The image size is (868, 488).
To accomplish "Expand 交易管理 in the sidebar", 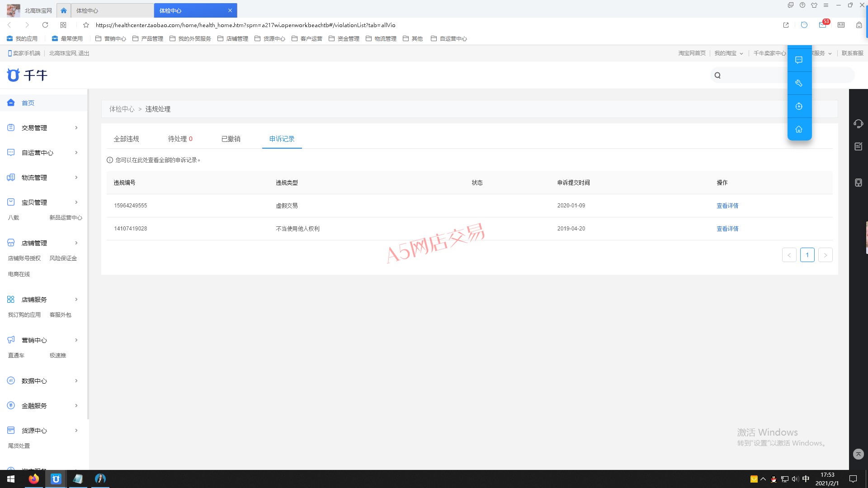I will coord(43,128).
